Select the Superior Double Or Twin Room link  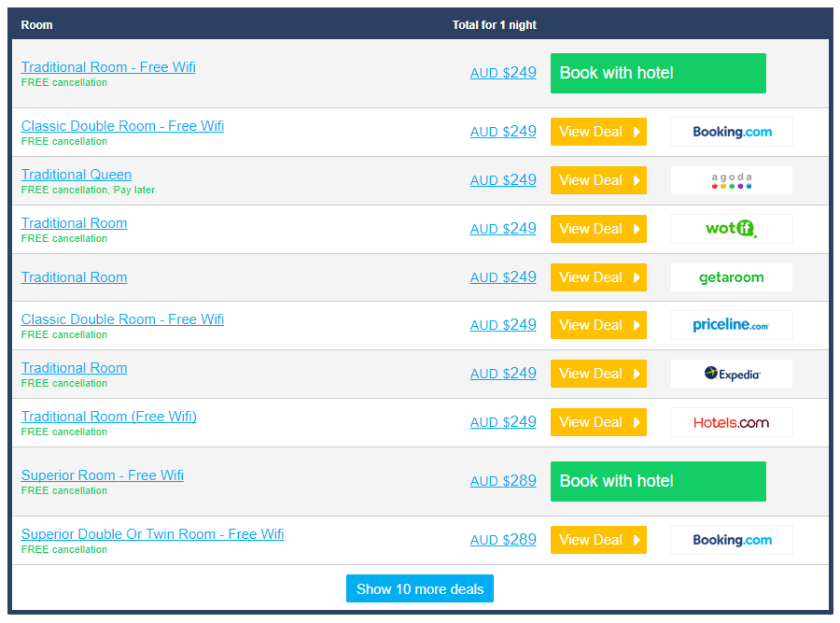tap(152, 534)
